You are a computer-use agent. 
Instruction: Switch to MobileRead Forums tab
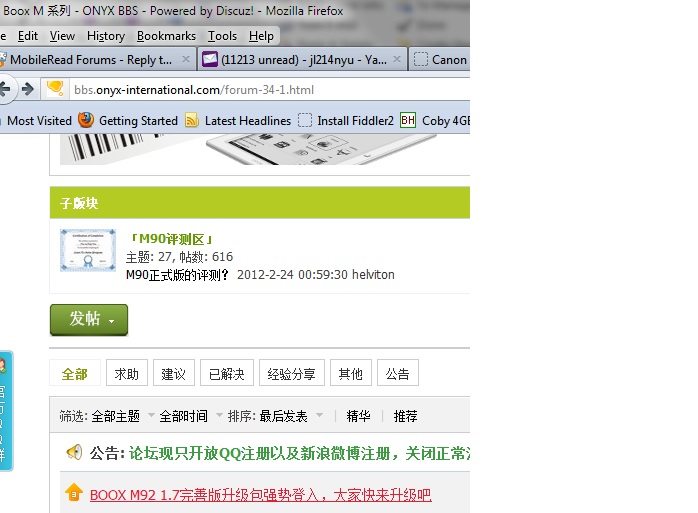[91, 60]
